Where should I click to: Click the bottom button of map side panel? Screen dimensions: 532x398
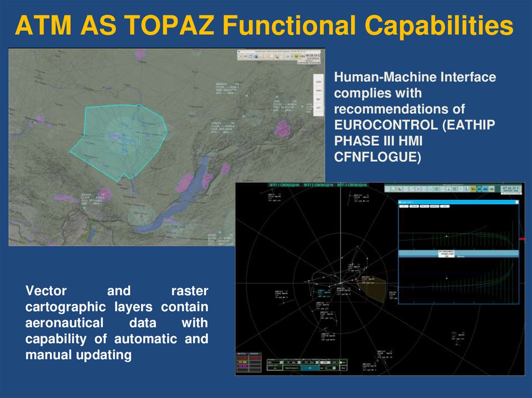click(x=318, y=108)
